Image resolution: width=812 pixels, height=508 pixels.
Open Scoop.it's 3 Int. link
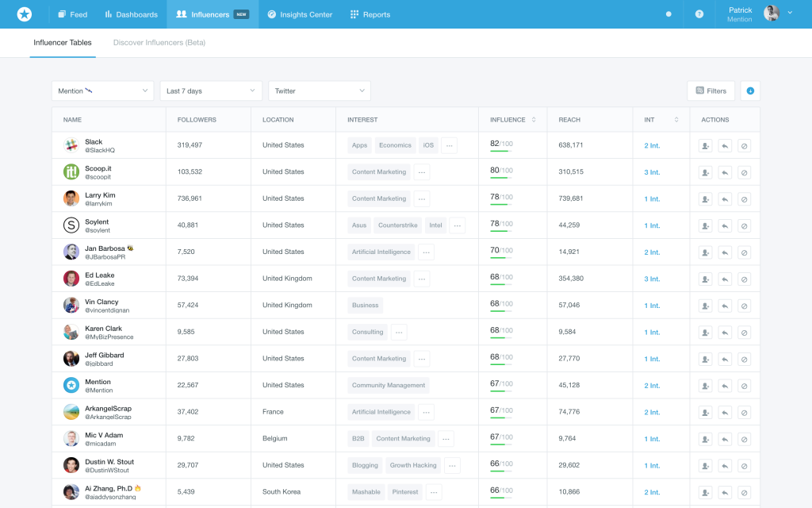[x=652, y=172]
